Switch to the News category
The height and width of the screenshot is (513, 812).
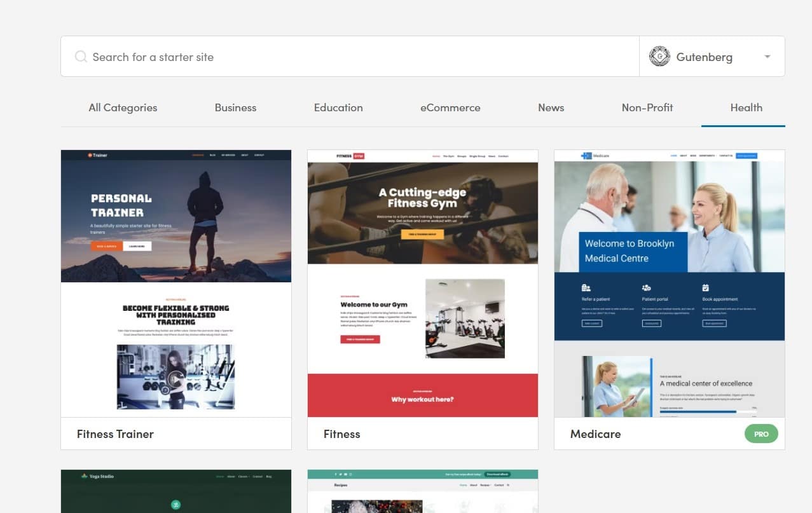551,107
